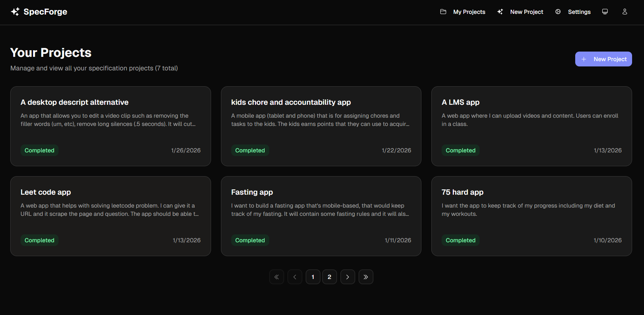Image resolution: width=644 pixels, height=315 pixels.
Task: Click the monitor display icon in the navbar
Action: pos(605,12)
